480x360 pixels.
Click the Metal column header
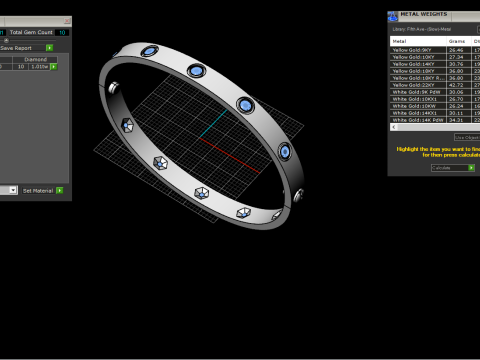tap(418, 41)
